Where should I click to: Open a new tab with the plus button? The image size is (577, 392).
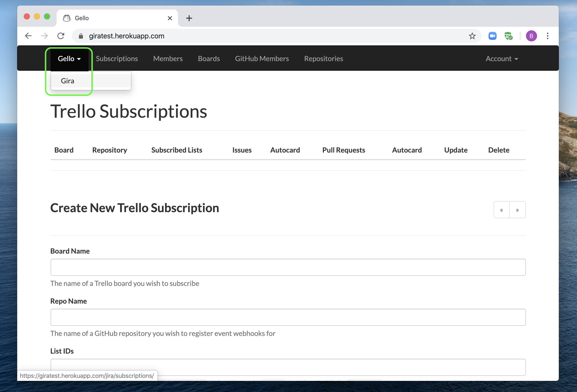pyautogui.click(x=189, y=18)
